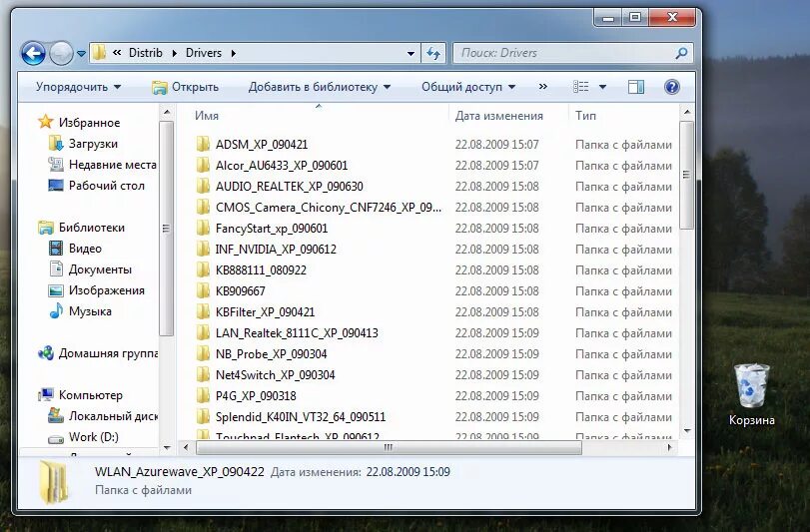Click the large folder icon in details pane

53,482
